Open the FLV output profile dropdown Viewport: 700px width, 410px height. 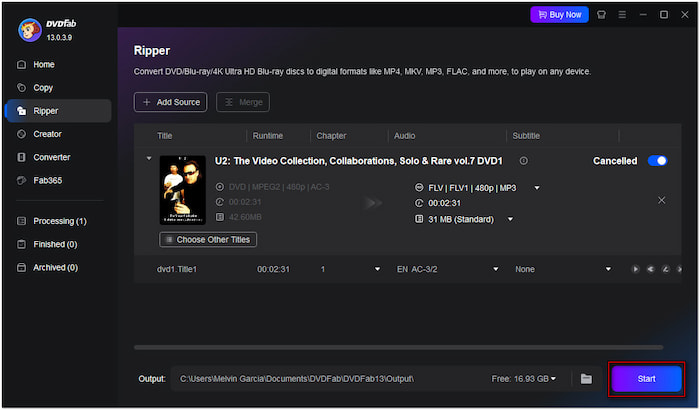[x=537, y=188]
